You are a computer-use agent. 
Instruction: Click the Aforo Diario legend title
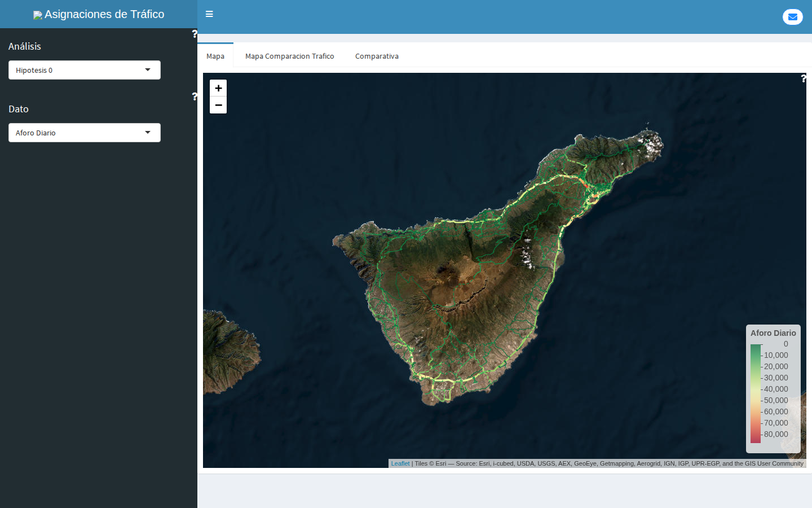(x=773, y=333)
